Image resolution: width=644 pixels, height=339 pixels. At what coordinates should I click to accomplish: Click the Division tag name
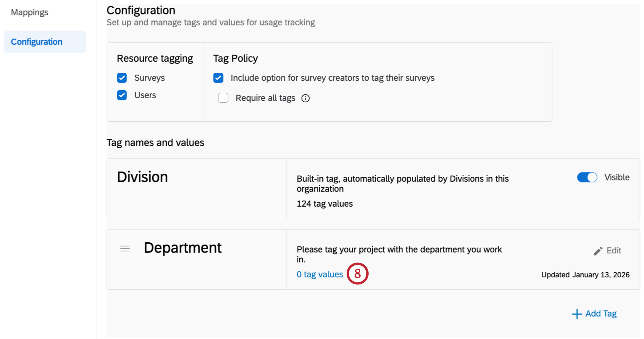142,177
